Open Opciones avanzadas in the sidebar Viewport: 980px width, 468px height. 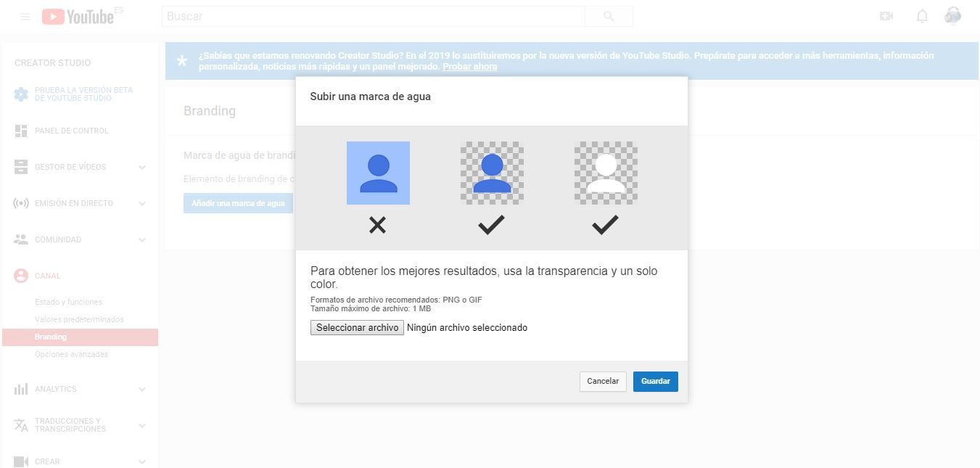pyautogui.click(x=71, y=354)
